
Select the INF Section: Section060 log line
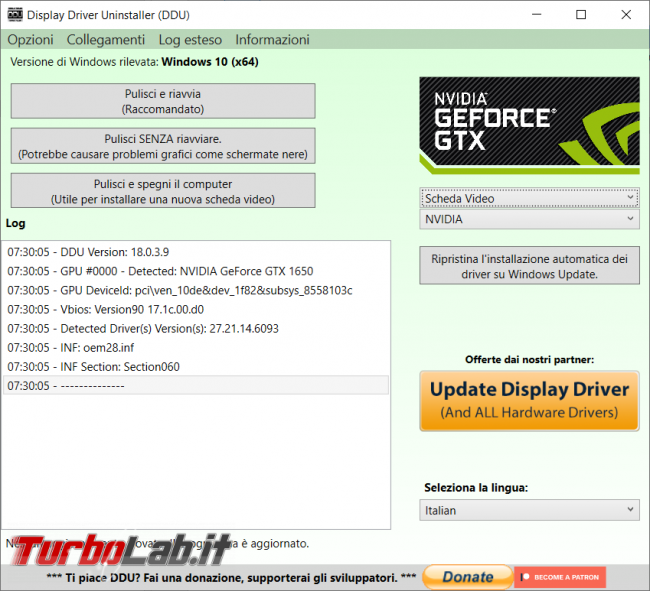[x=196, y=366]
